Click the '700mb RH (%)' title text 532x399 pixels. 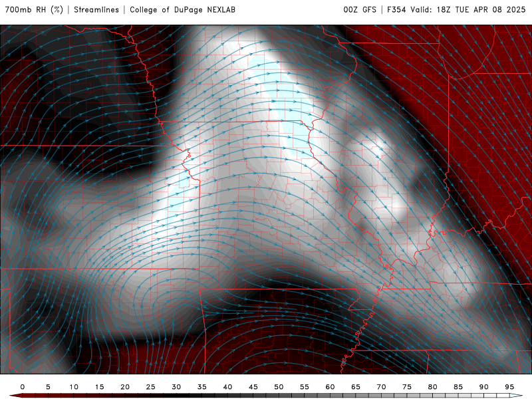click(34, 10)
